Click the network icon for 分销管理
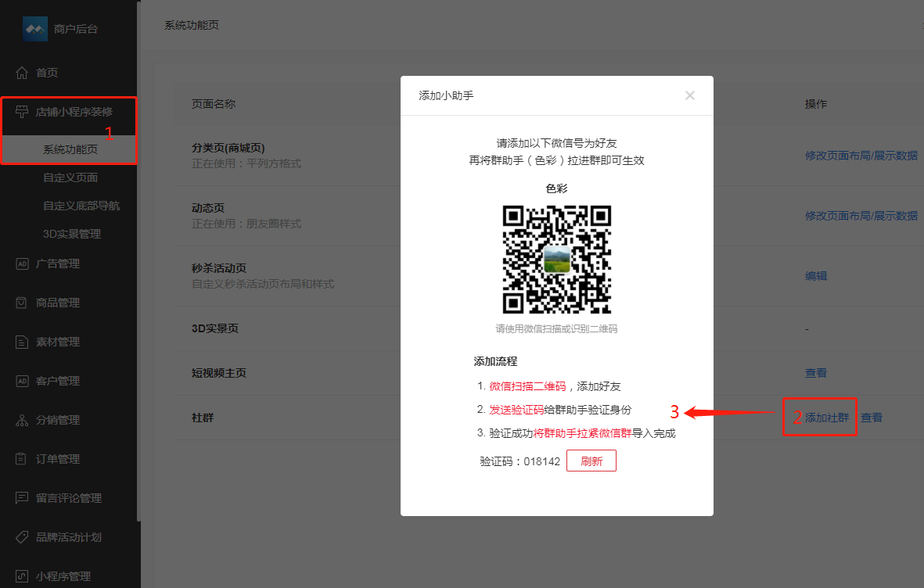The width and height of the screenshot is (924, 588). coord(22,420)
